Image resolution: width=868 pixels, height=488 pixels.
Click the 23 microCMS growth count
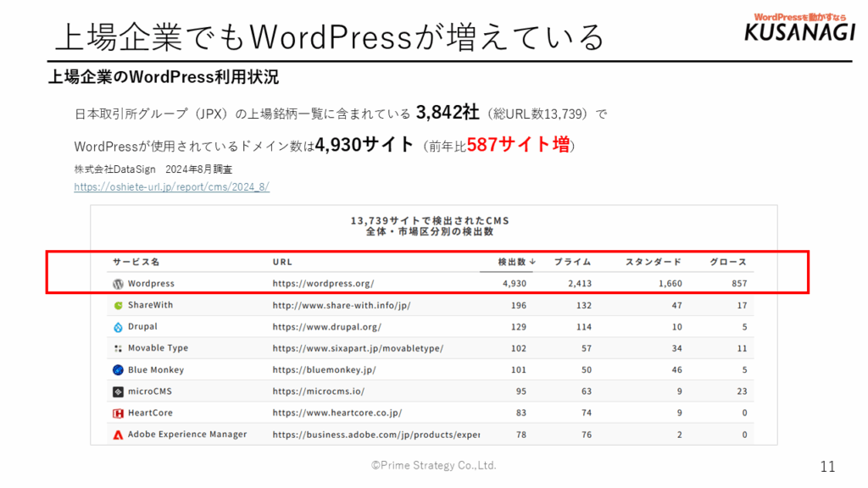[x=742, y=391]
